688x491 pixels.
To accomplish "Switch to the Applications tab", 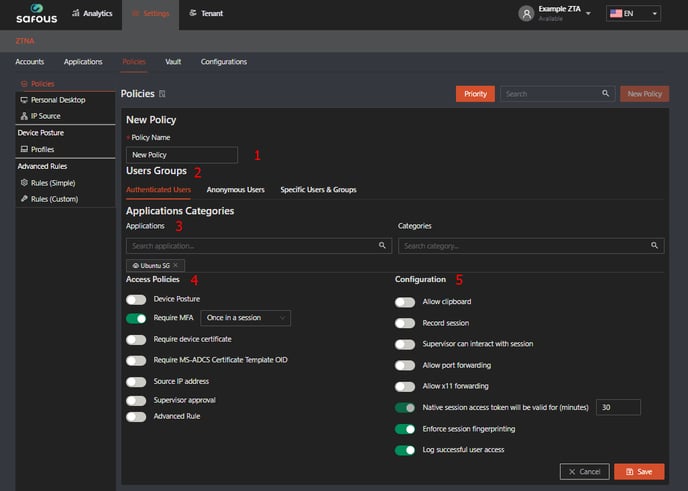I will point(83,62).
